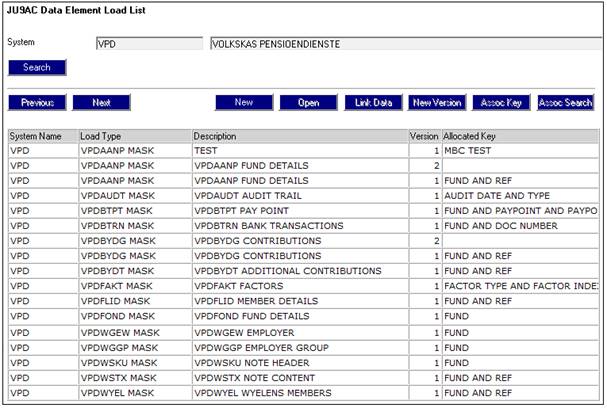
Task: Click the Link Data button
Action: (x=373, y=103)
